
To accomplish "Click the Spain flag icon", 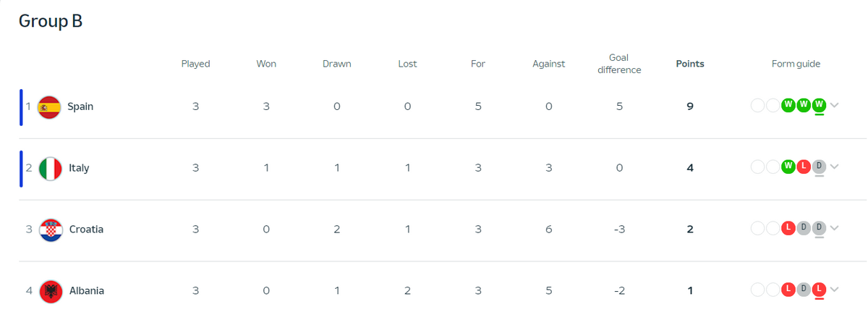I will [49, 107].
